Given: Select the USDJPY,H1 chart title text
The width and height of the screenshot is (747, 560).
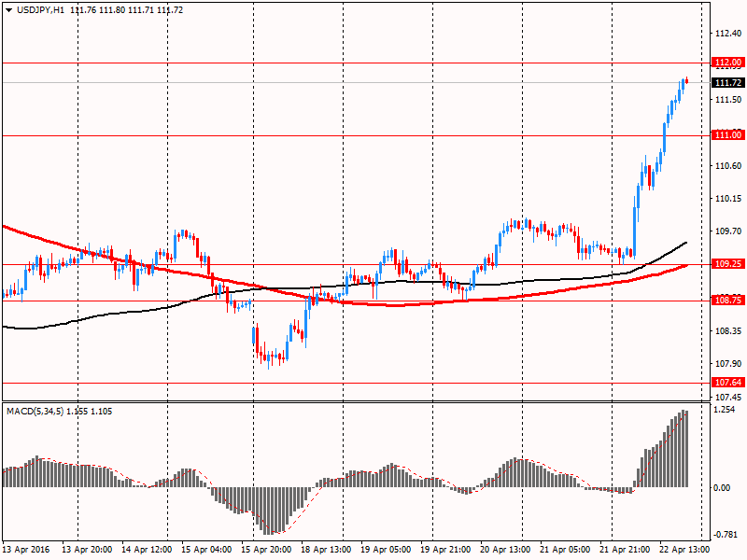Looking at the screenshot, I should pyautogui.click(x=40, y=10).
